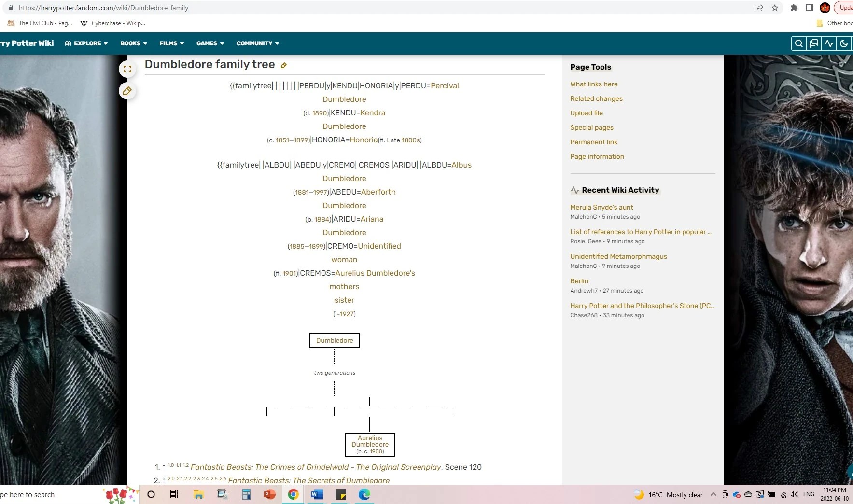This screenshot has height=504, width=853.
Task: Open your profile avatar icon
Action: [825, 8]
